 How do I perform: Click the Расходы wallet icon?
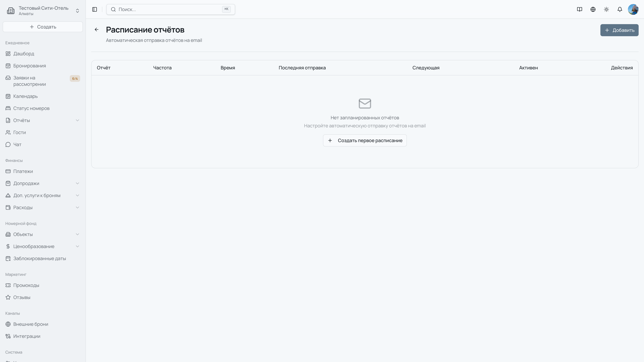(x=8, y=207)
